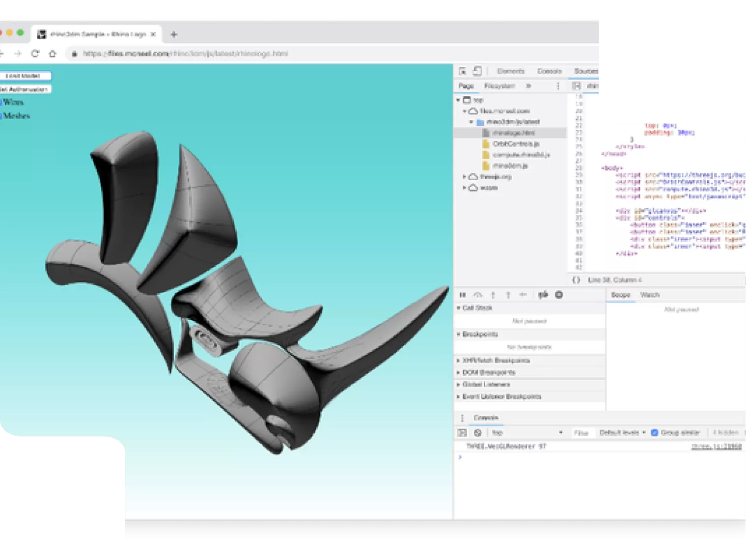Click the step into next function call icon

coord(493,295)
